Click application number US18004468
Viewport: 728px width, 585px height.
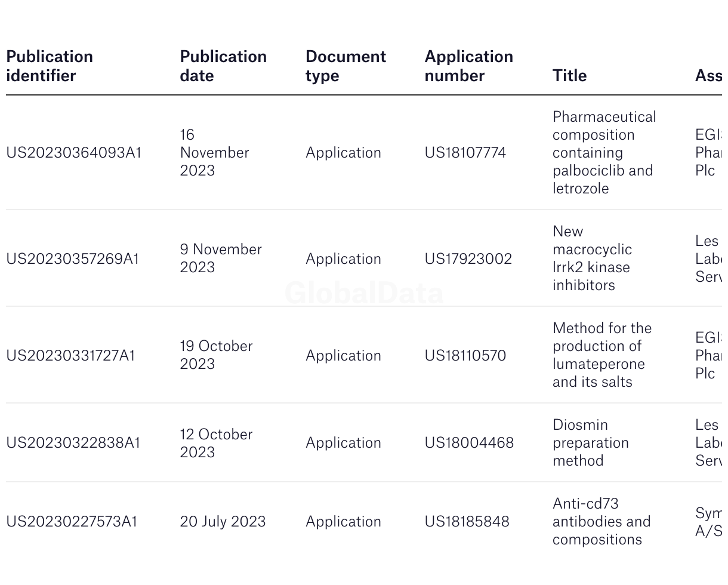point(469,443)
